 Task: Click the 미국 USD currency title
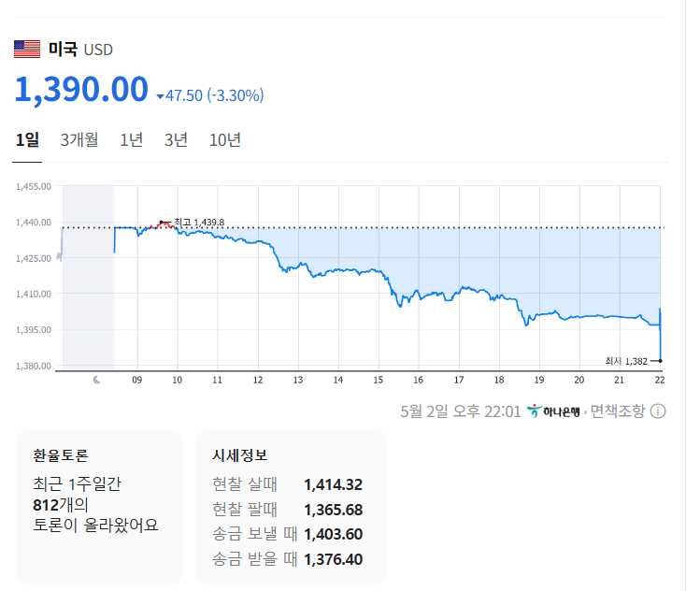(80, 50)
